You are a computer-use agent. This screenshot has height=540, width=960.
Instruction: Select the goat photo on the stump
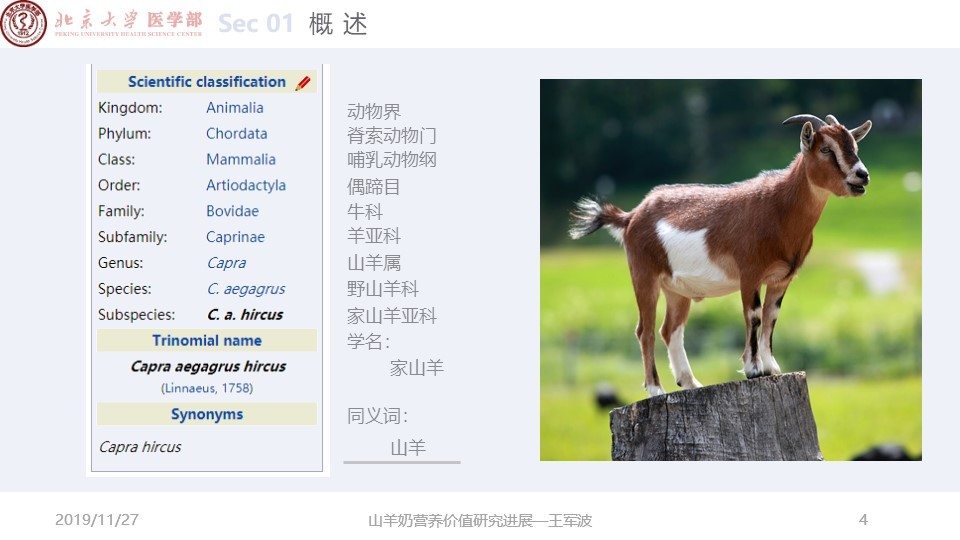[x=730, y=270]
